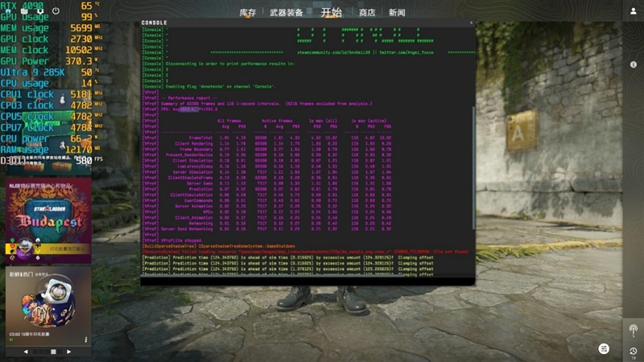
Task: Click the CONSOLE title text
Action: click(x=155, y=23)
